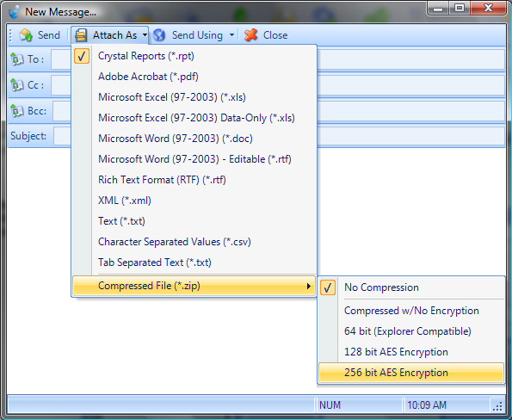The height and width of the screenshot is (420, 512).
Task: Select Character Separated Values (*.csv)
Action: tap(194, 242)
